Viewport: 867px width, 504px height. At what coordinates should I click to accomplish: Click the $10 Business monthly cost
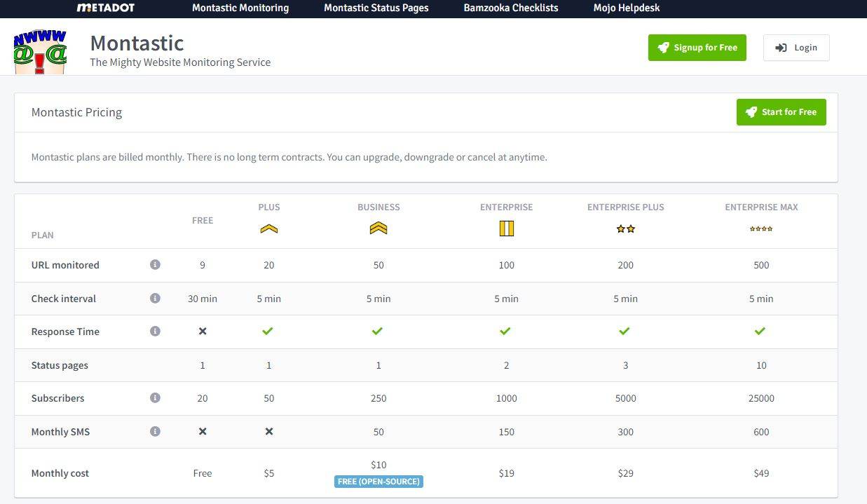pos(378,465)
